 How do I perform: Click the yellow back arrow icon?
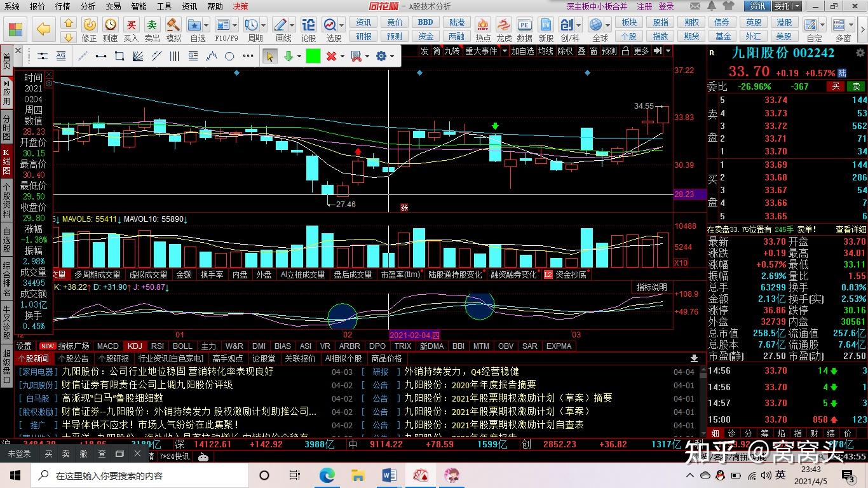[x=43, y=29]
